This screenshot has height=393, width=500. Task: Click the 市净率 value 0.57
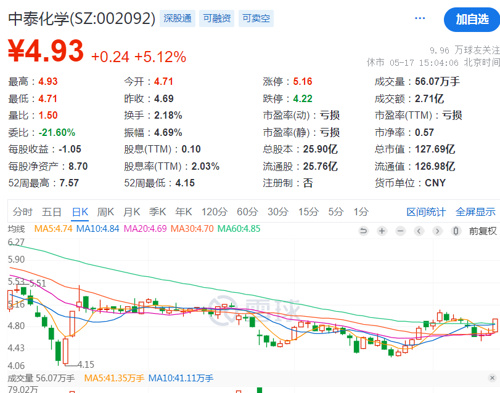coord(424,133)
